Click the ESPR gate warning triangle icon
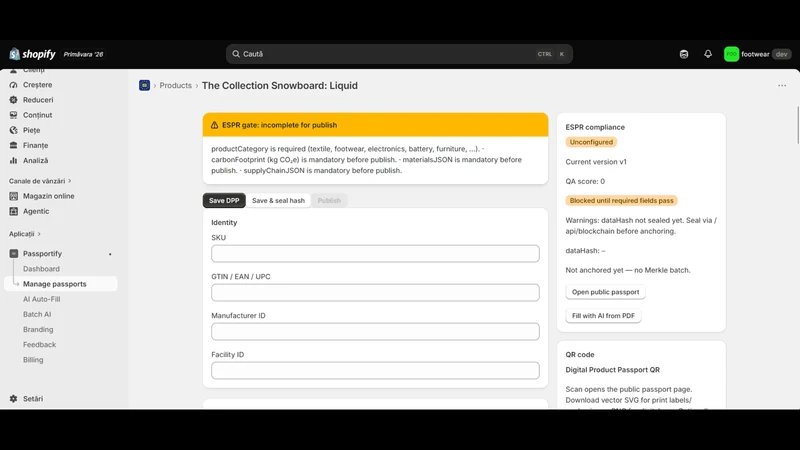Viewport: 800px width, 450px height. click(x=214, y=125)
